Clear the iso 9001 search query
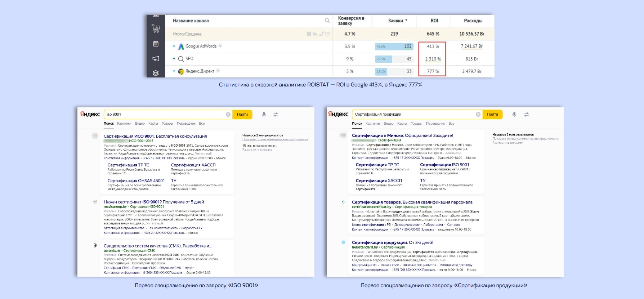 228,115
